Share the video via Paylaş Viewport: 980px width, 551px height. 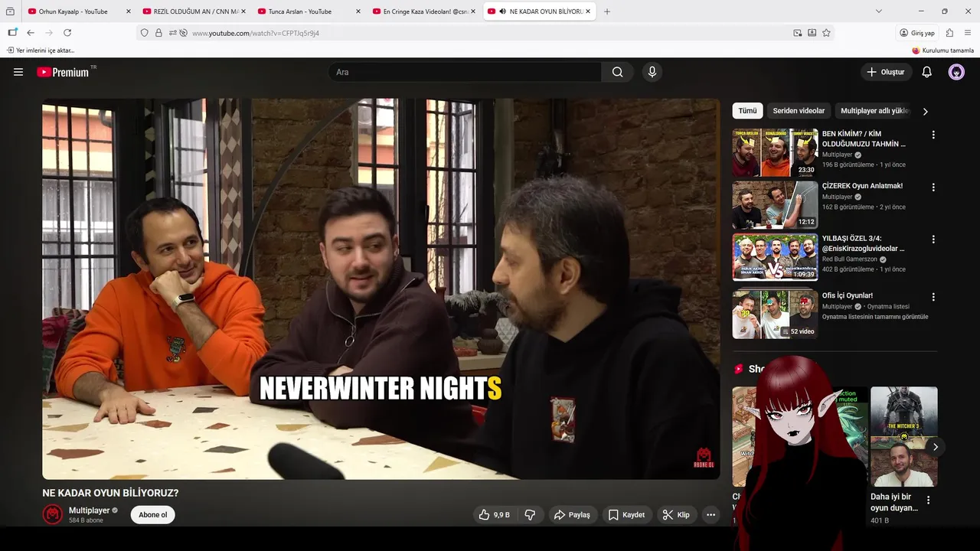(572, 515)
